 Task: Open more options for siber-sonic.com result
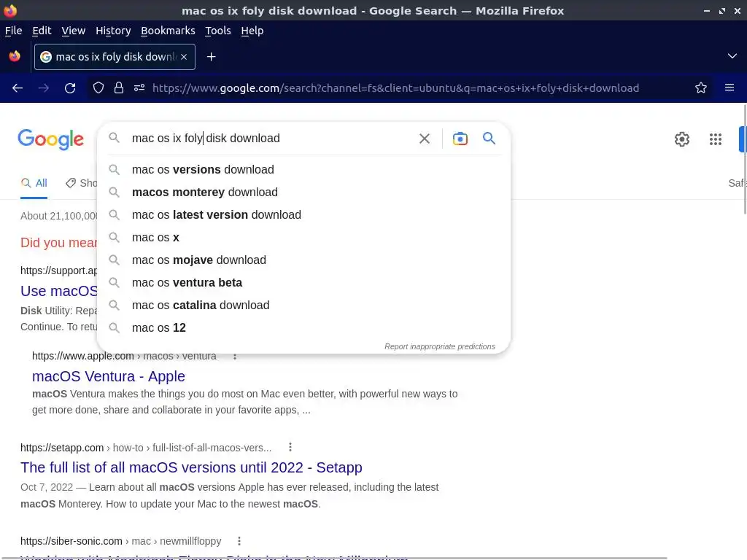pos(239,541)
